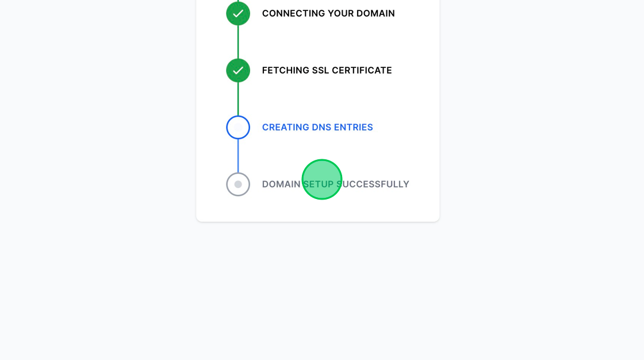This screenshot has width=644, height=360.
Task: Select the Creating DNS Entries step circle
Action: point(238,127)
